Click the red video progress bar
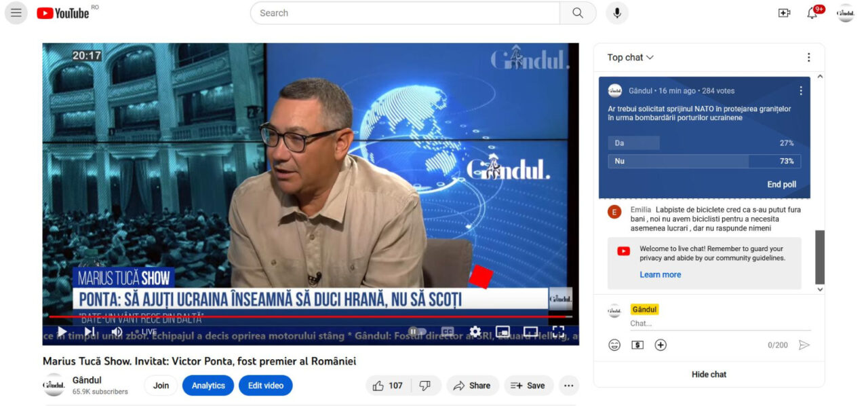 click(311, 316)
